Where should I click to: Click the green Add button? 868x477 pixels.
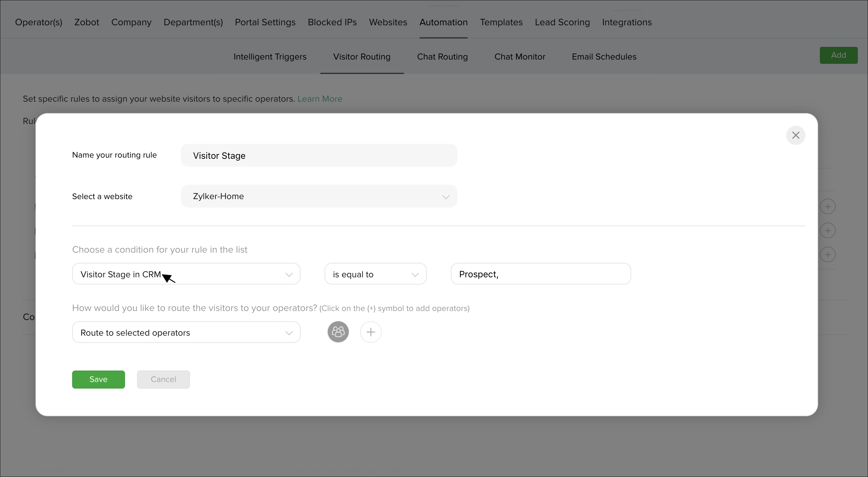click(x=838, y=55)
